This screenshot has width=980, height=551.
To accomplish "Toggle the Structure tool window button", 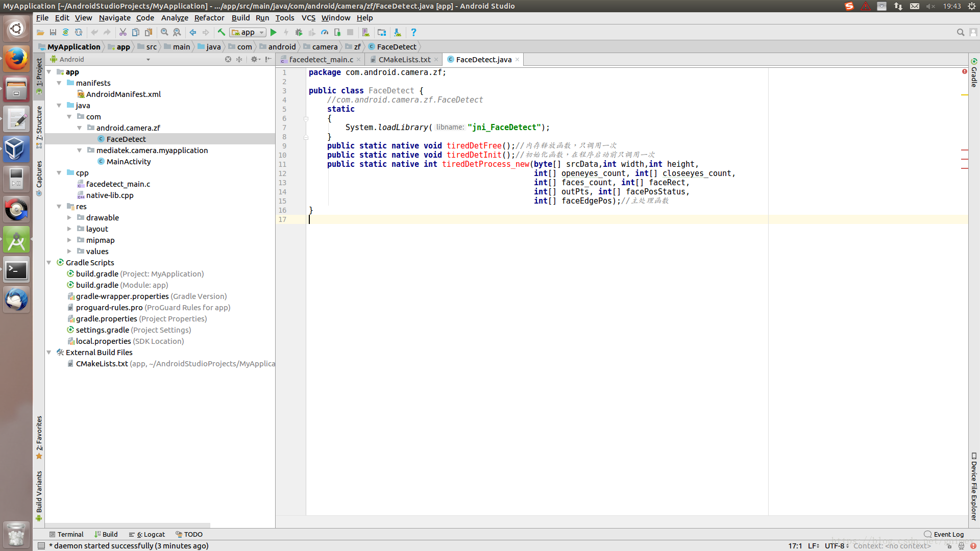I will 39,127.
